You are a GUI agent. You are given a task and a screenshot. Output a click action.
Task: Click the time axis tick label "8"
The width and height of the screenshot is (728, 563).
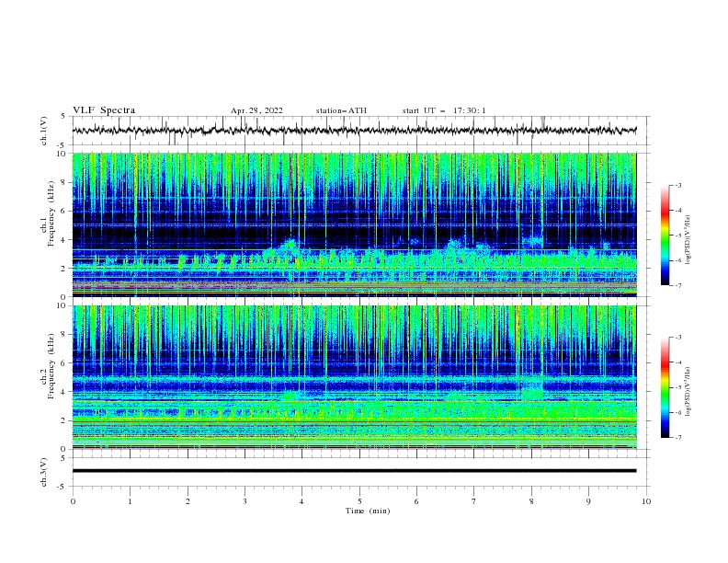tap(531, 501)
